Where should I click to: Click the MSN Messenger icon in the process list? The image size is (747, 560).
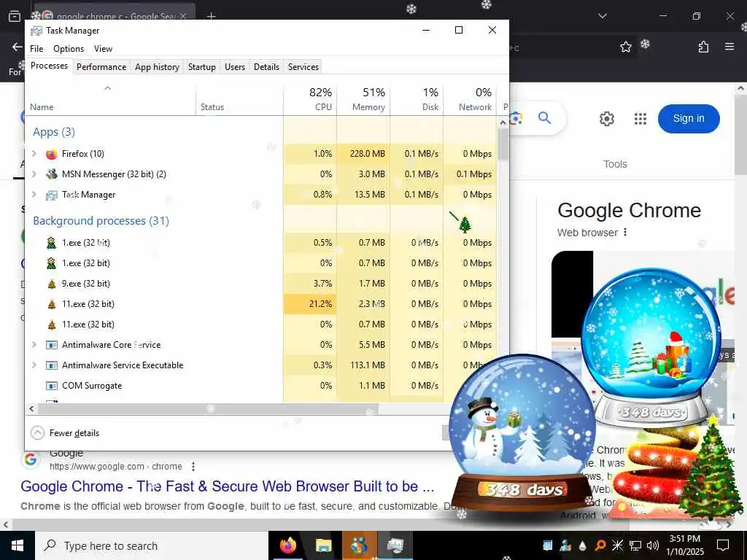(52, 174)
